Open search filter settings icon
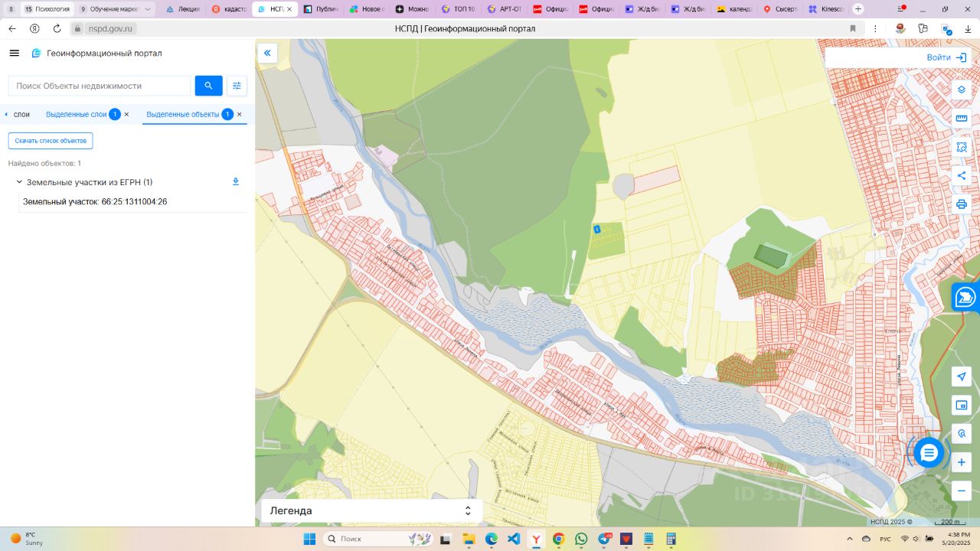Viewport: 980px width, 551px height. coord(237,86)
